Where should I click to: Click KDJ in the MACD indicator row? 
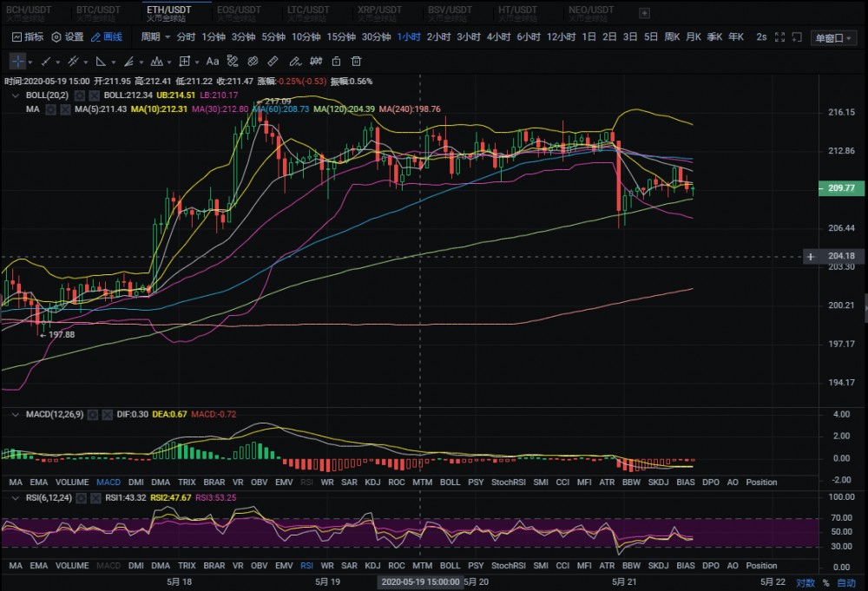click(x=372, y=482)
